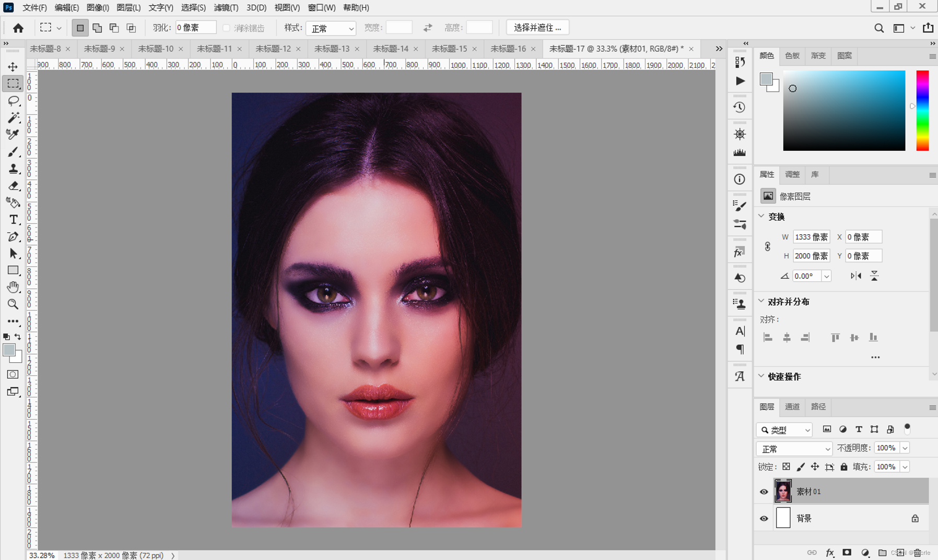Click the search magnifier icon

[879, 28]
